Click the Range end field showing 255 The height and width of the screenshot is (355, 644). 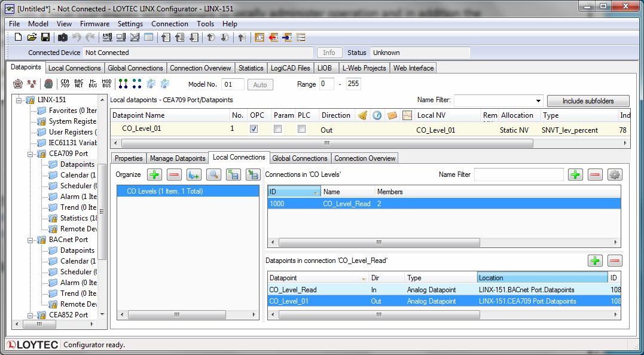[x=353, y=84]
